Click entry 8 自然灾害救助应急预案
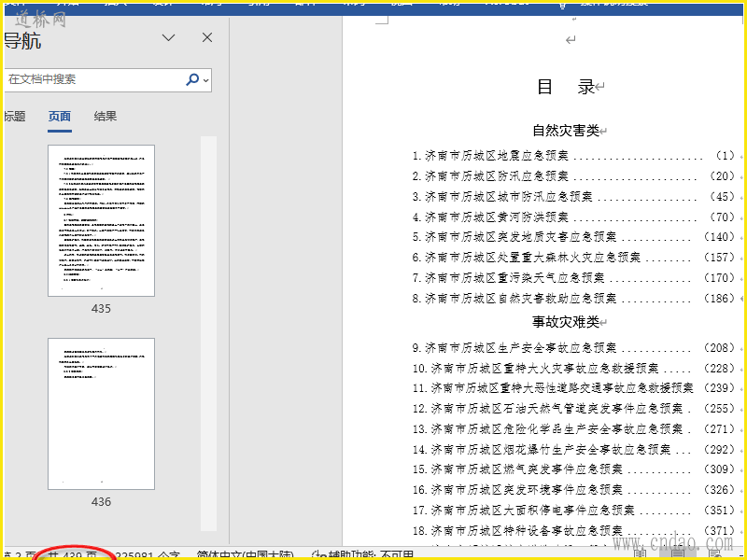The image size is (747, 560). (514, 299)
